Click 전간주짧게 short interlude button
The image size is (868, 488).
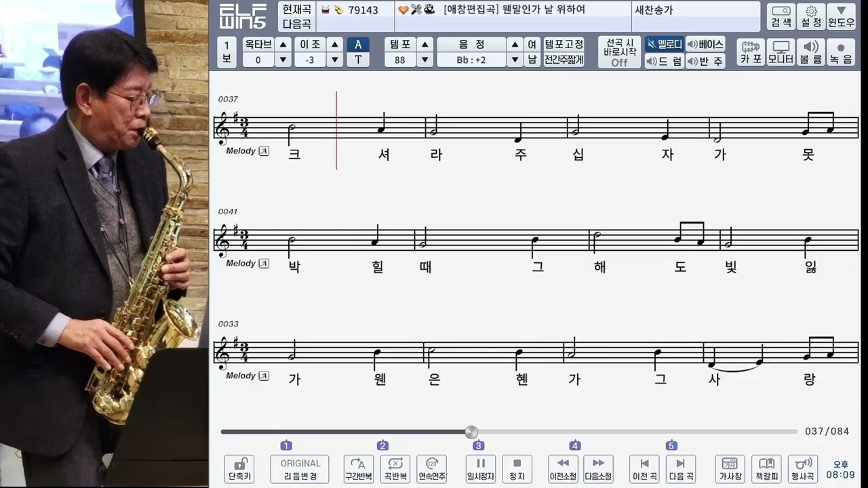coord(564,60)
